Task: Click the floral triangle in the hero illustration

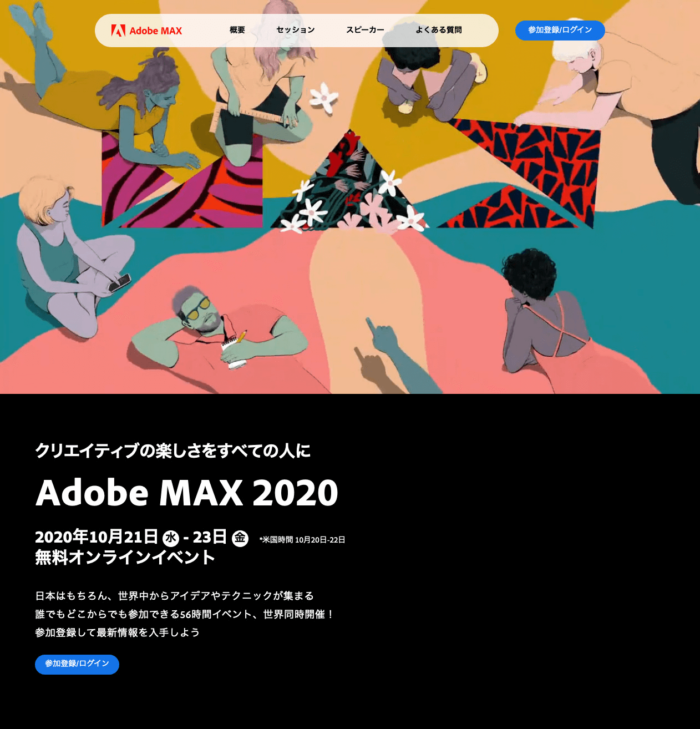Action: (349, 183)
